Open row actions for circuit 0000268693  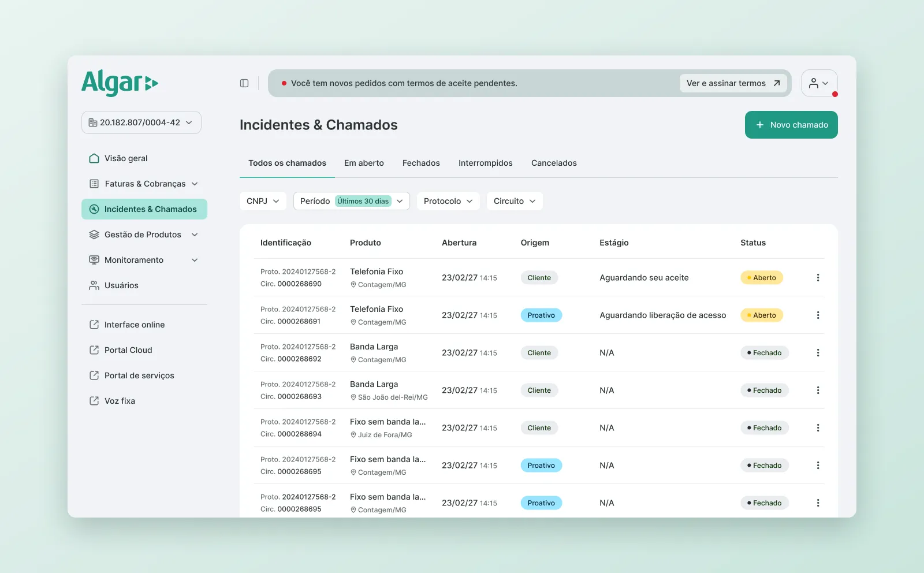click(x=818, y=390)
